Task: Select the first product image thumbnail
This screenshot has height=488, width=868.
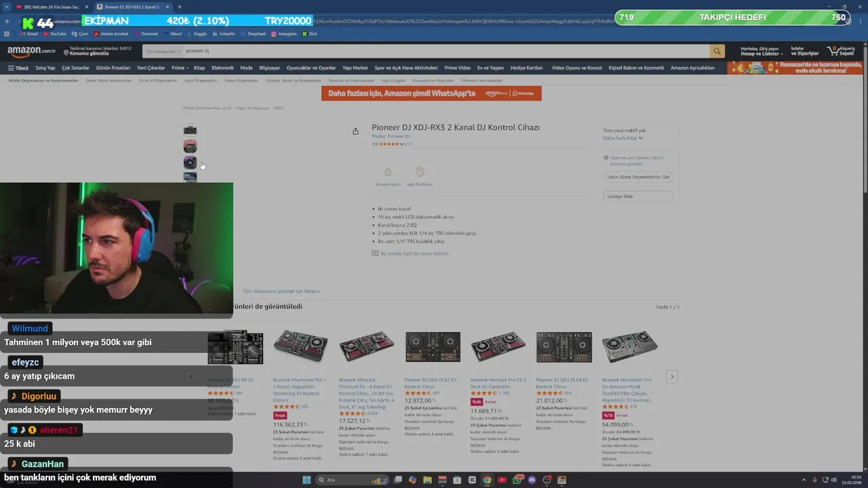Action: pos(190,129)
